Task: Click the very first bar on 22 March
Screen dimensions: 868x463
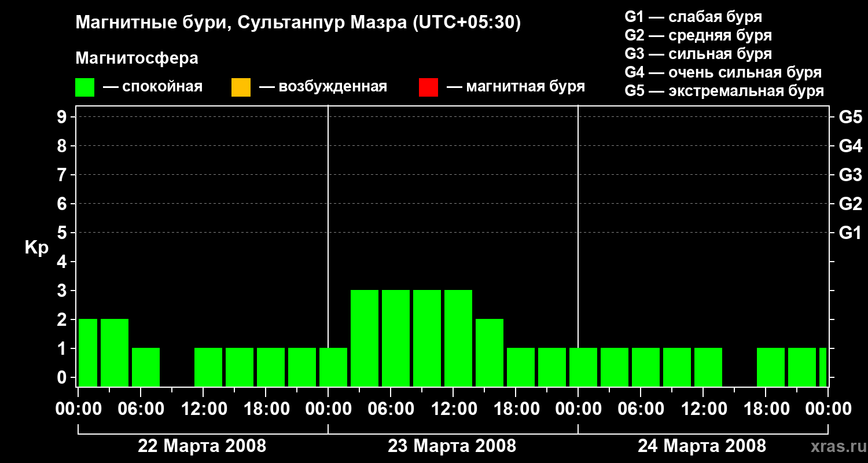Action: click(x=88, y=352)
